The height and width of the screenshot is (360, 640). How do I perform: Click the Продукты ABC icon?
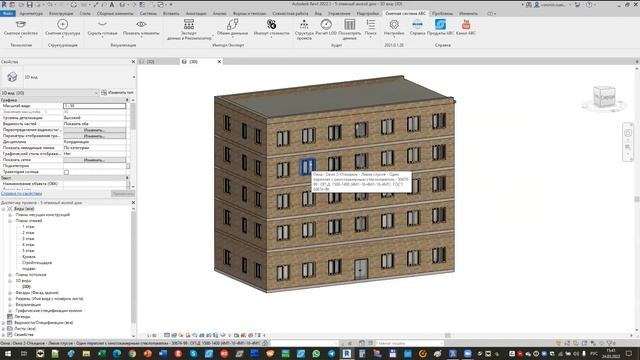pos(440,24)
